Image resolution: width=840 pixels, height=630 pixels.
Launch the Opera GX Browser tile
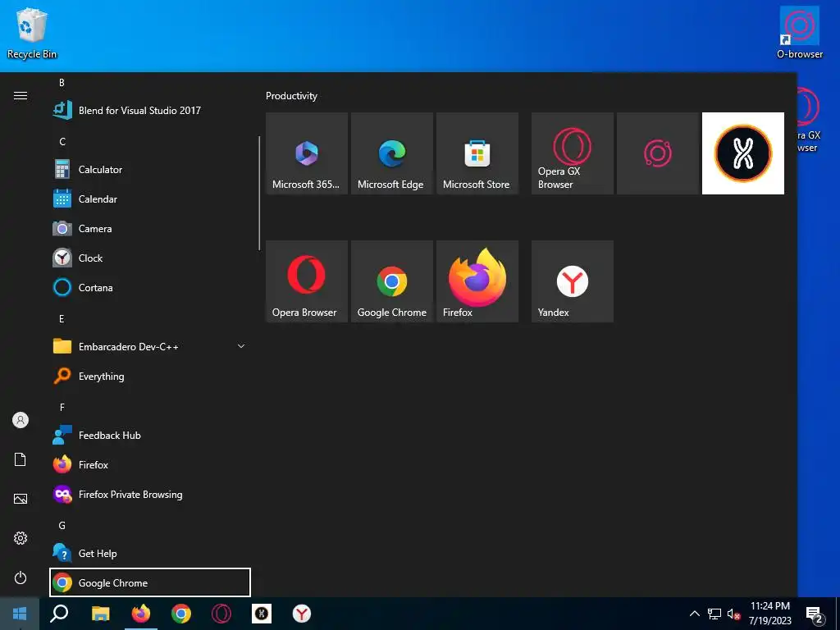[572, 153]
